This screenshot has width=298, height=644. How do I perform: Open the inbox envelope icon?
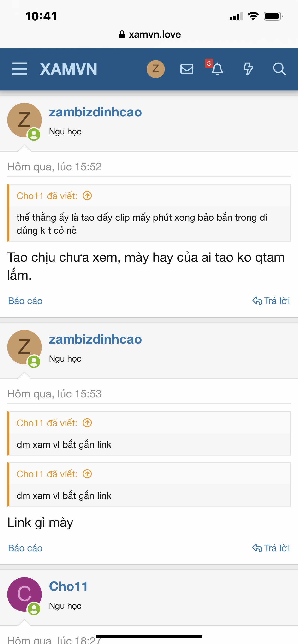187,69
